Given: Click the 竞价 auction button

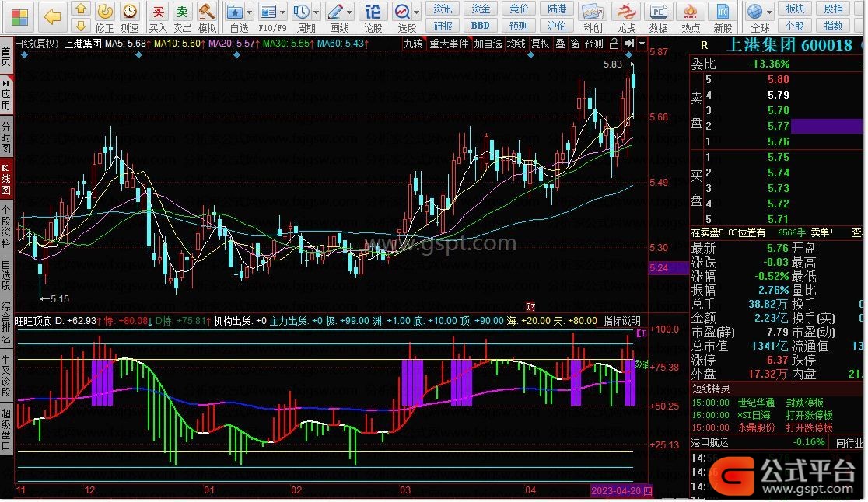Looking at the screenshot, I should [519, 9].
